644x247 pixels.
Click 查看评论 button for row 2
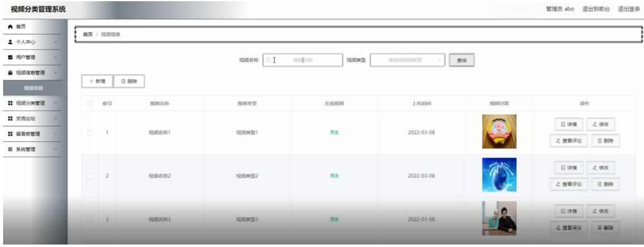pyautogui.click(x=569, y=184)
